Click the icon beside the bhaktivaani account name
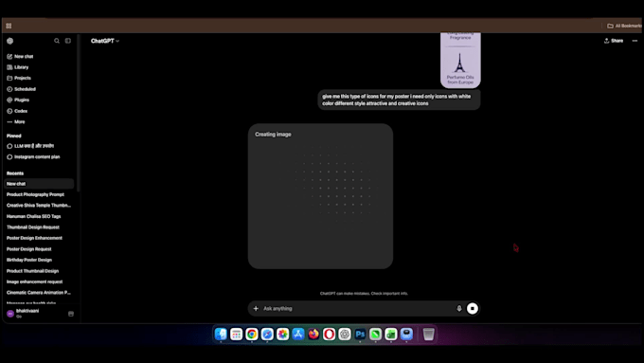Viewport: 644px width, 363px height. tap(71, 314)
